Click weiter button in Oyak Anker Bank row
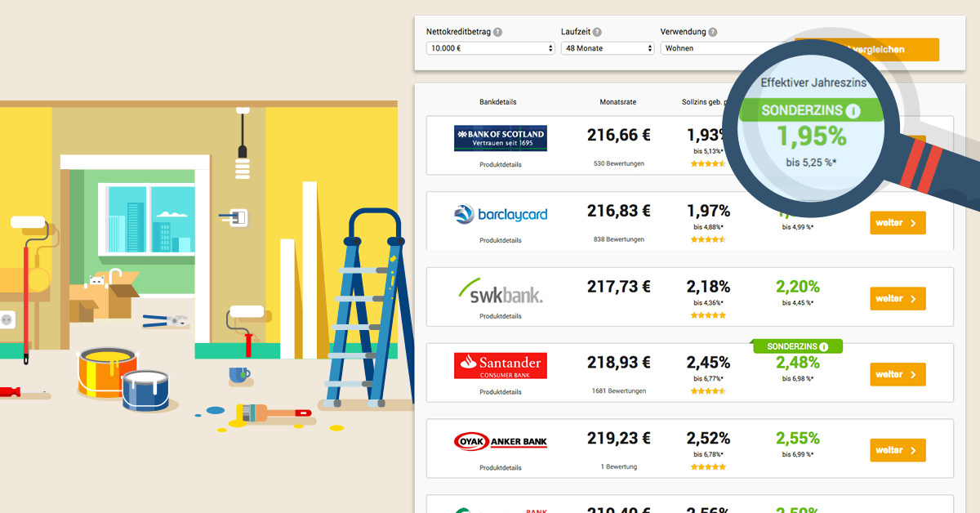The width and height of the screenshot is (980, 513). coord(898,450)
